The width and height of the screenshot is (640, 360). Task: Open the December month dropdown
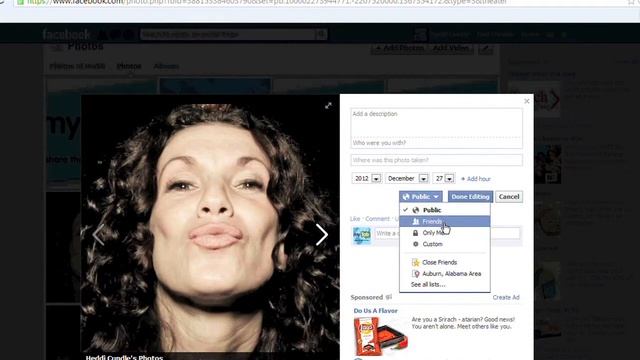(407, 178)
